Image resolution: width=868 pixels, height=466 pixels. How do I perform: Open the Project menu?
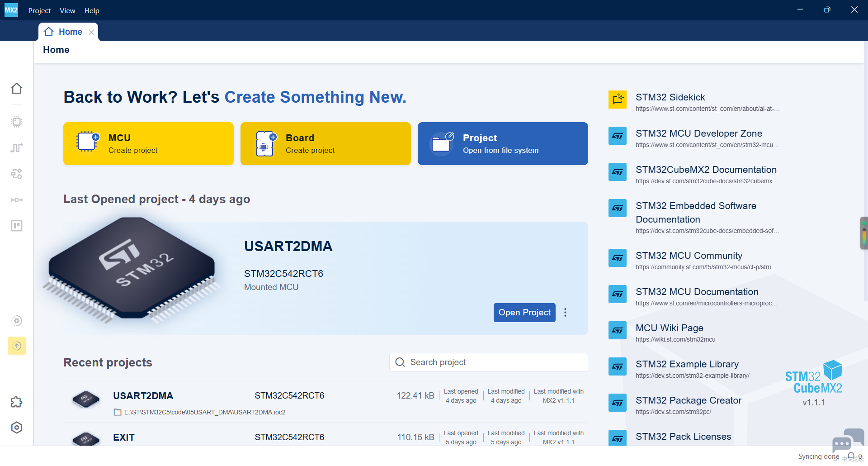pos(39,10)
